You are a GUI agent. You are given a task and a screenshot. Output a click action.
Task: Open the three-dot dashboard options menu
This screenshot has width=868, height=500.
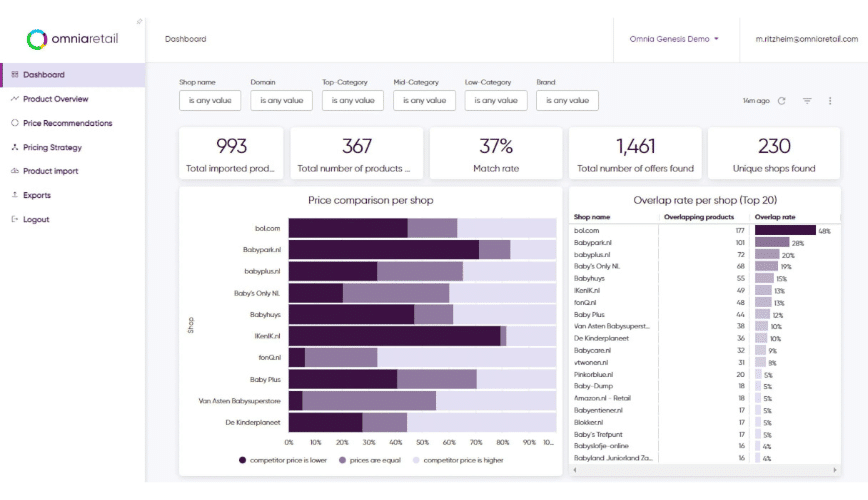(830, 101)
